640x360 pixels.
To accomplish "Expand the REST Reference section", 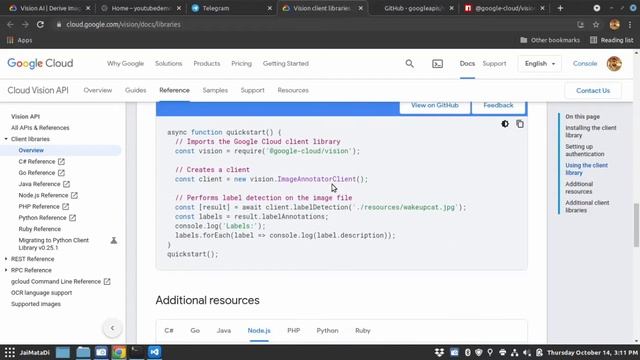I will tap(6, 259).
